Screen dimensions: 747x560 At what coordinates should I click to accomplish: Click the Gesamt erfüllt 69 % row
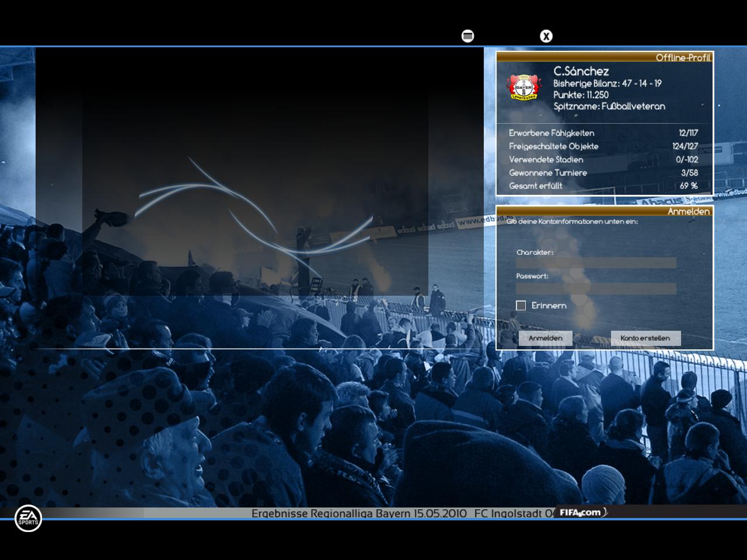click(x=603, y=186)
